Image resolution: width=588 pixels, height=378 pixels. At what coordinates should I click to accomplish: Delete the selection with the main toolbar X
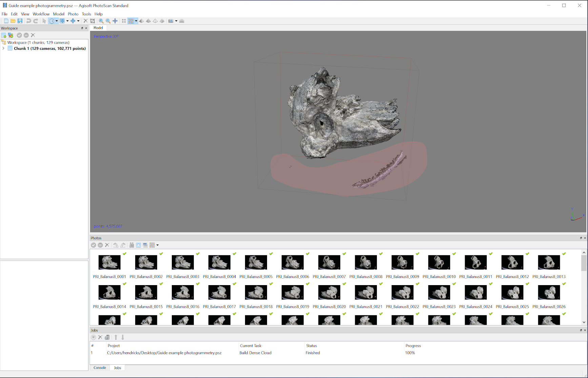click(x=85, y=21)
